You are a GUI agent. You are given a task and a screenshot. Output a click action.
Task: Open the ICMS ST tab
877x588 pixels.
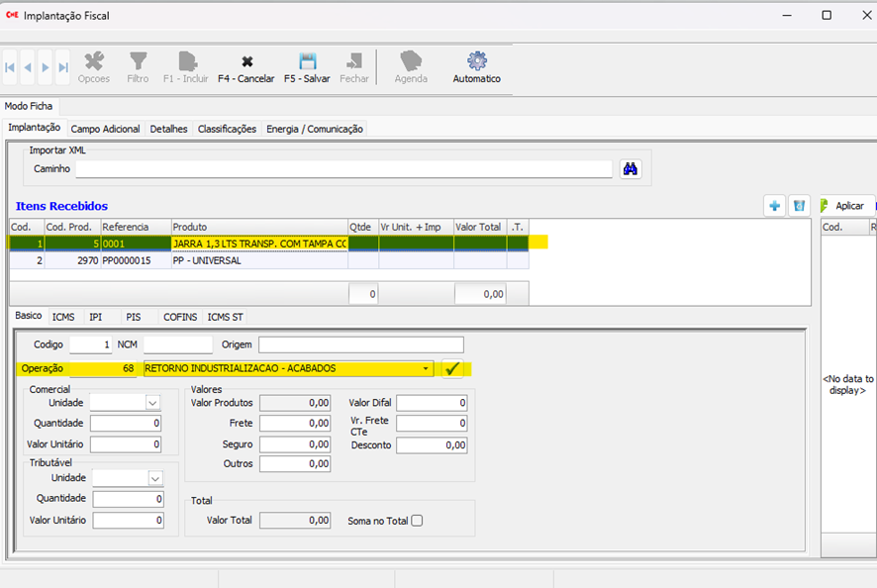click(226, 317)
